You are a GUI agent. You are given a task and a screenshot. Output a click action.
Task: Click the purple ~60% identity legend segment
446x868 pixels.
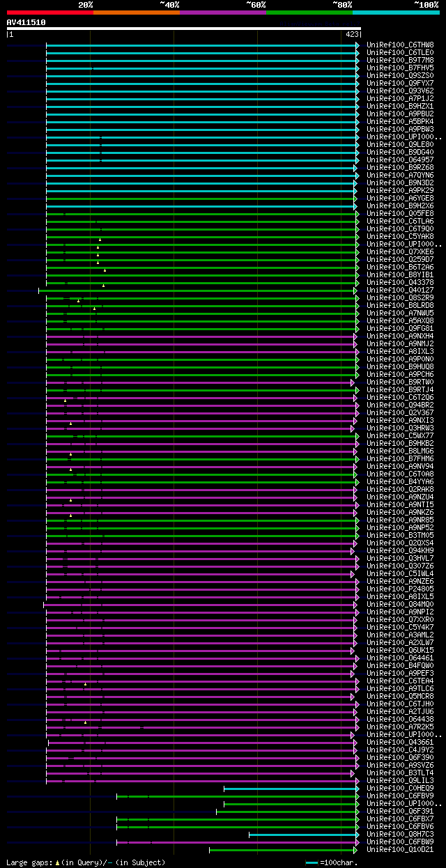[222, 13]
